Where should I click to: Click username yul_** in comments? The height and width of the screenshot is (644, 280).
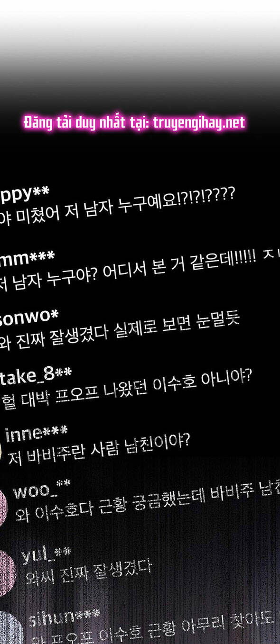point(47,554)
